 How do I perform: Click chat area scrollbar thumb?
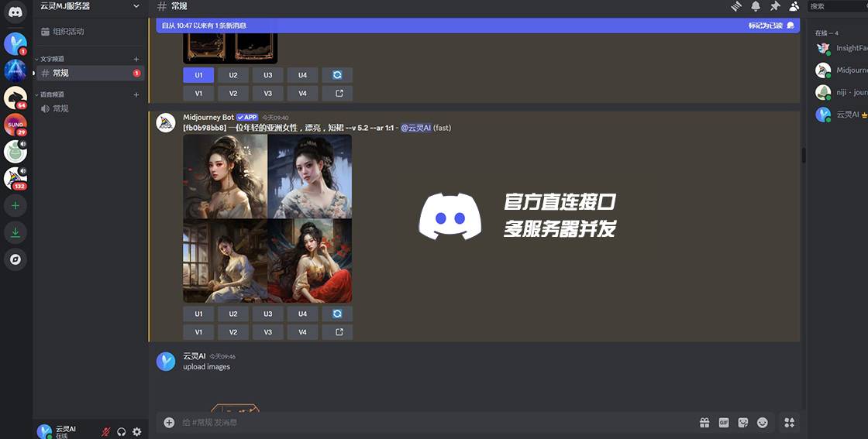tap(803, 155)
